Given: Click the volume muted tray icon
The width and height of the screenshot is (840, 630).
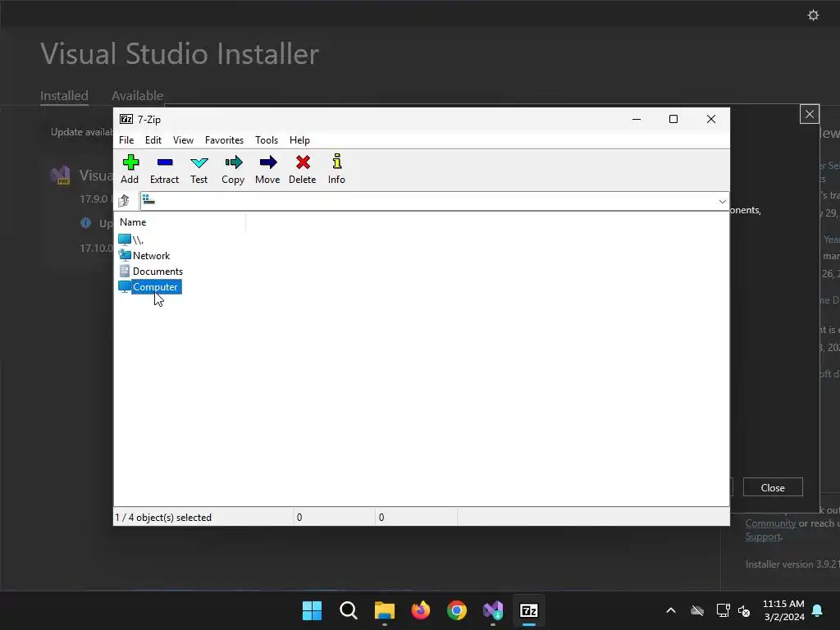Looking at the screenshot, I should tap(744, 610).
